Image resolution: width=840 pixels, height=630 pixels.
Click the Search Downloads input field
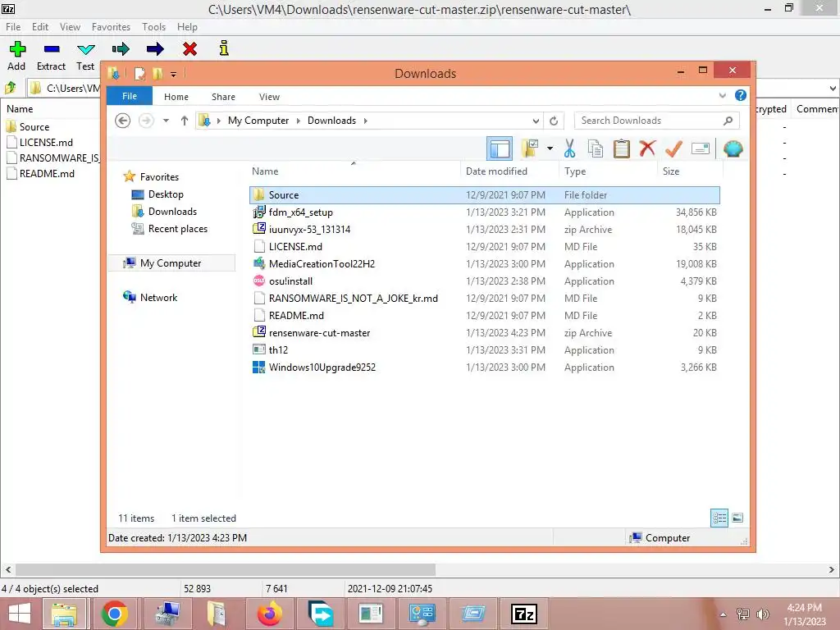click(x=657, y=121)
